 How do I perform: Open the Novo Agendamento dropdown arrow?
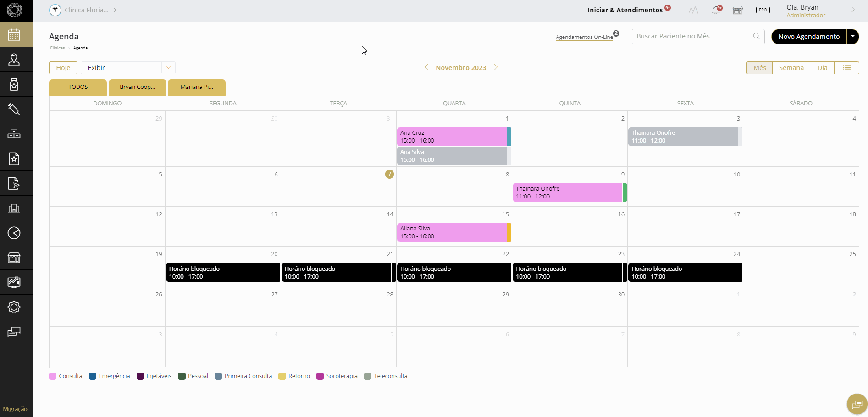pyautogui.click(x=853, y=37)
